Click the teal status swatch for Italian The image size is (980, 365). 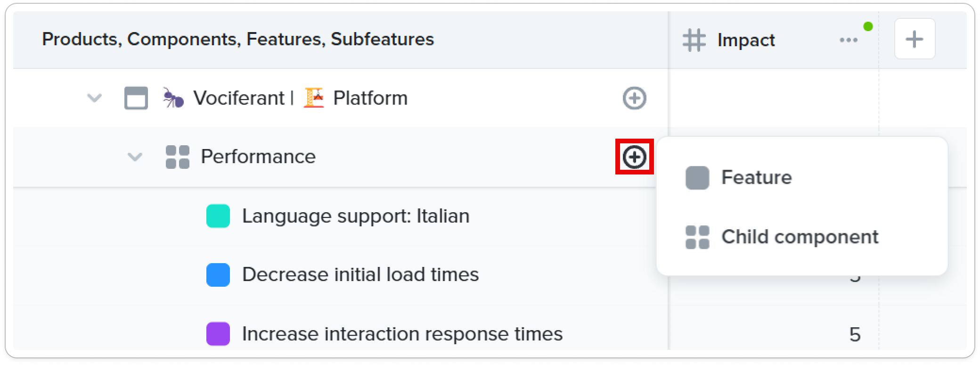pyautogui.click(x=218, y=216)
